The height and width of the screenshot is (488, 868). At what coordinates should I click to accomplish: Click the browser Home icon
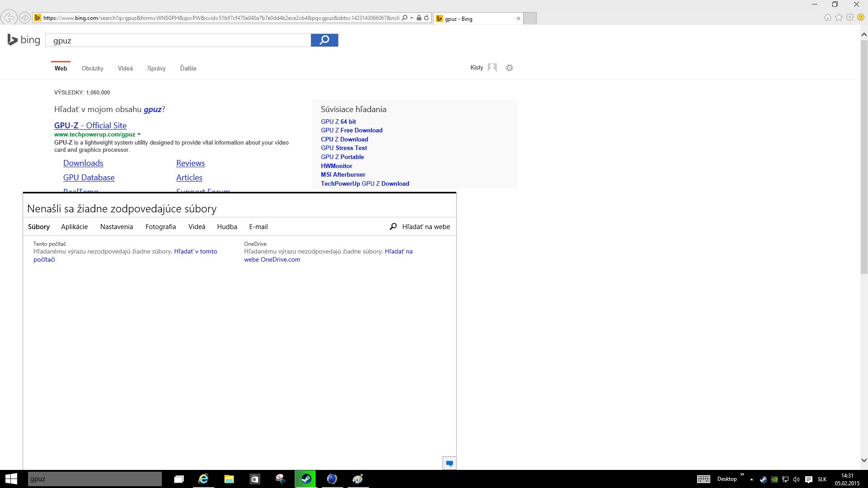pos(828,18)
